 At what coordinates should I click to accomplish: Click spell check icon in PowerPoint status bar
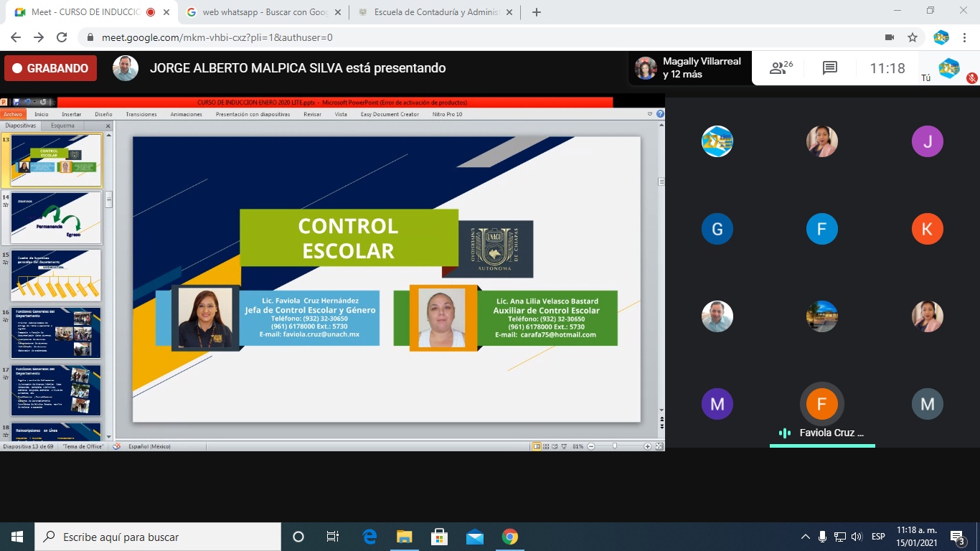click(116, 446)
